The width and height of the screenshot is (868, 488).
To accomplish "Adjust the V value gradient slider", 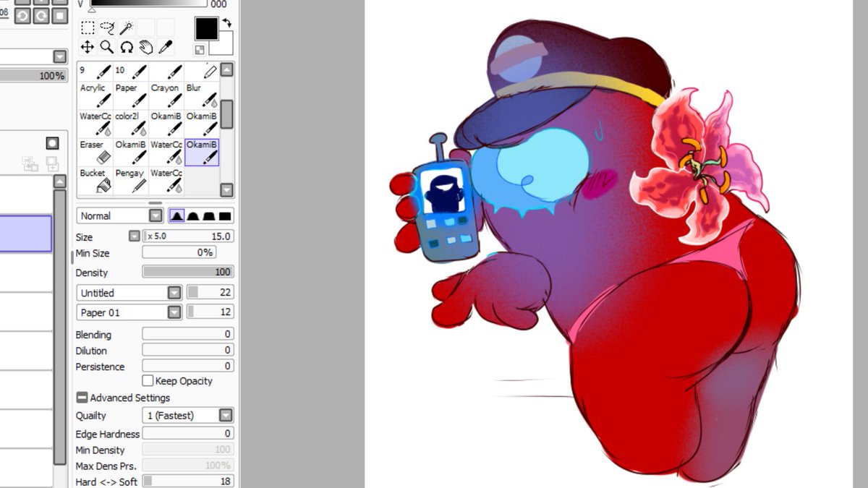I will 150,4.
